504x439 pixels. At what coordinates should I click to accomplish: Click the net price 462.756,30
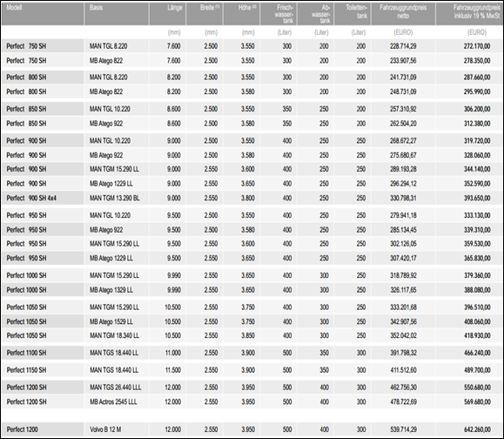[x=403, y=388]
